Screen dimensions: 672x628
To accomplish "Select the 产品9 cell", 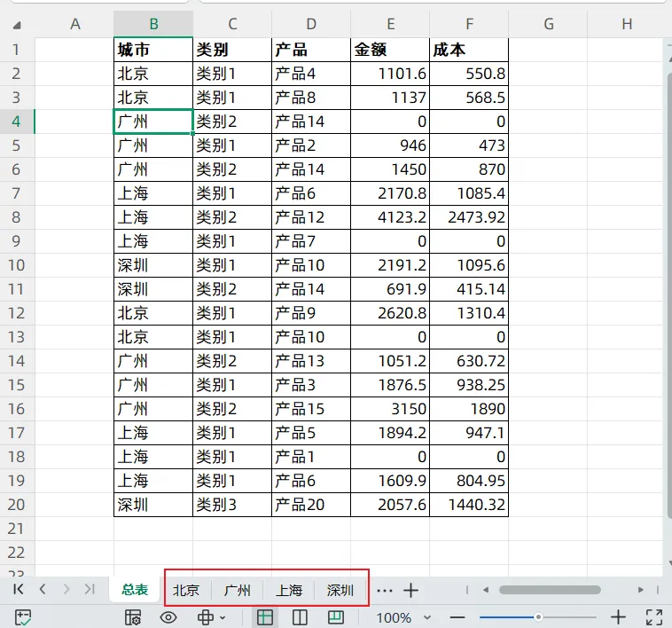I will [311, 313].
